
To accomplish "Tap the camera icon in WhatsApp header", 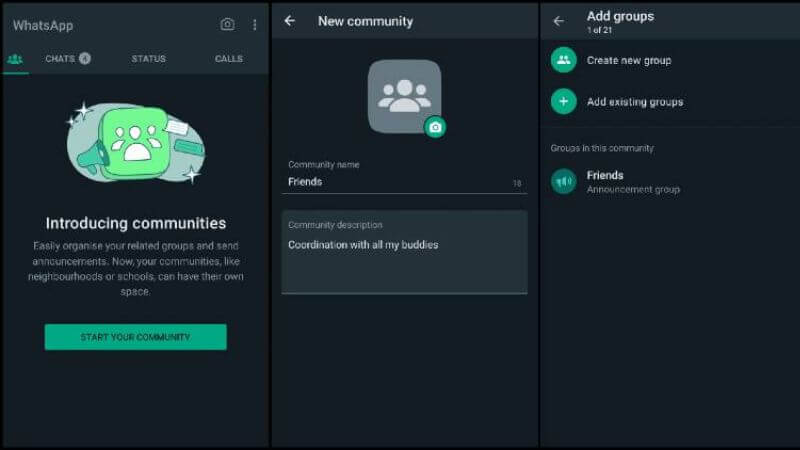I will pos(227,25).
